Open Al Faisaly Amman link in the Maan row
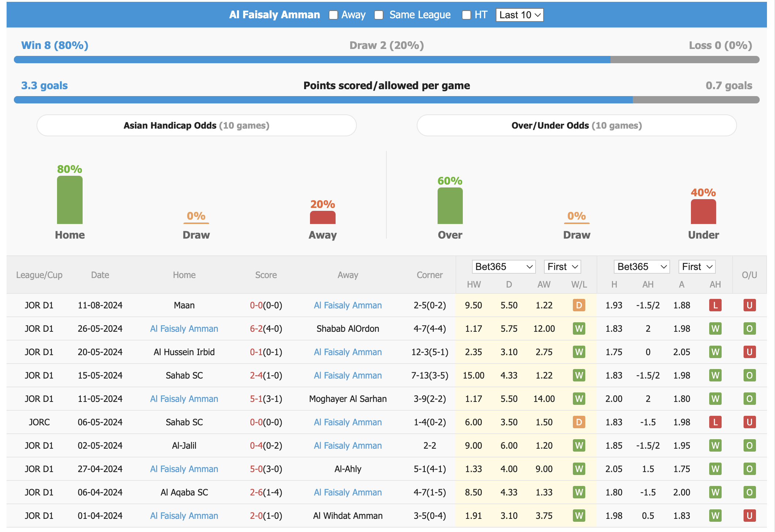775x532 pixels. tap(348, 305)
